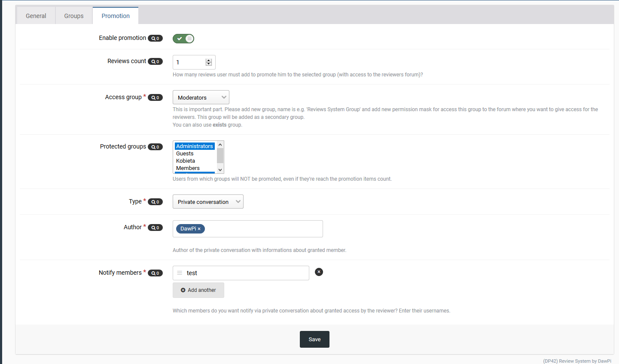Image resolution: width=619 pixels, height=364 pixels.
Task: Click the Add another button
Action: tap(198, 290)
